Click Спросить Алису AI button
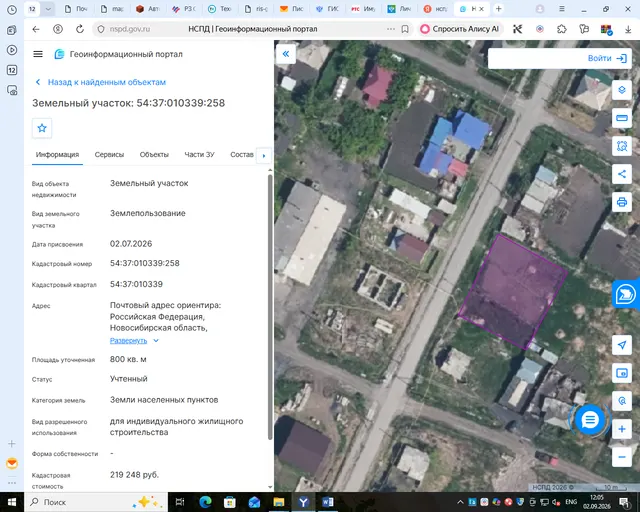The image size is (640, 512). click(x=460, y=29)
